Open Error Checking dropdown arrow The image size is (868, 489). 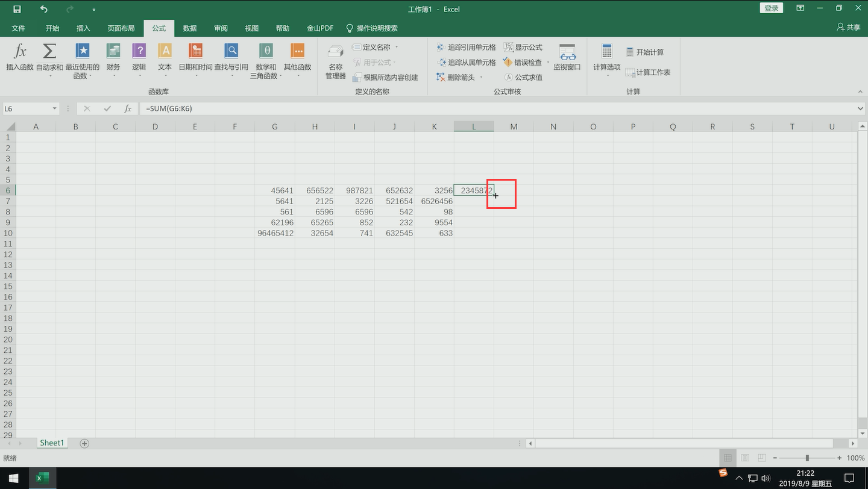[x=547, y=62]
